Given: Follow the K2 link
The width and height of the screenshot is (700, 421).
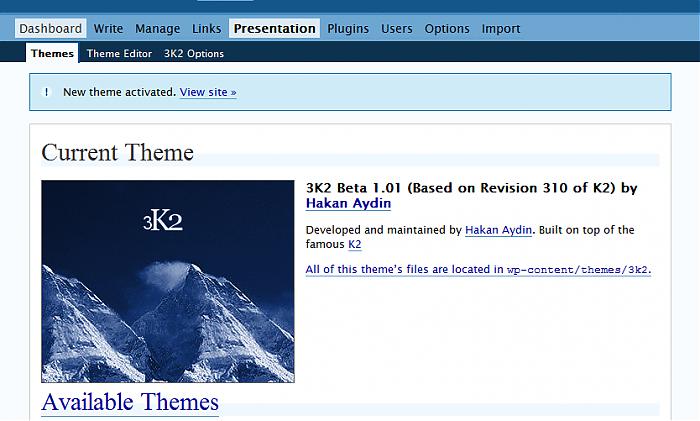Looking at the screenshot, I should point(354,244).
